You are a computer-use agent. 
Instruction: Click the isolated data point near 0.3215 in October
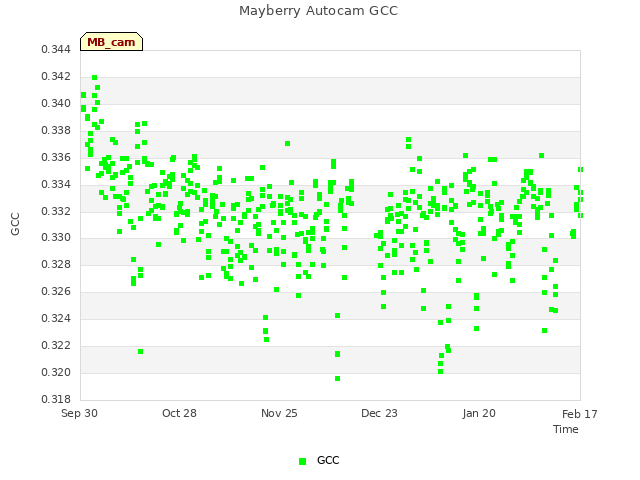tap(140, 351)
